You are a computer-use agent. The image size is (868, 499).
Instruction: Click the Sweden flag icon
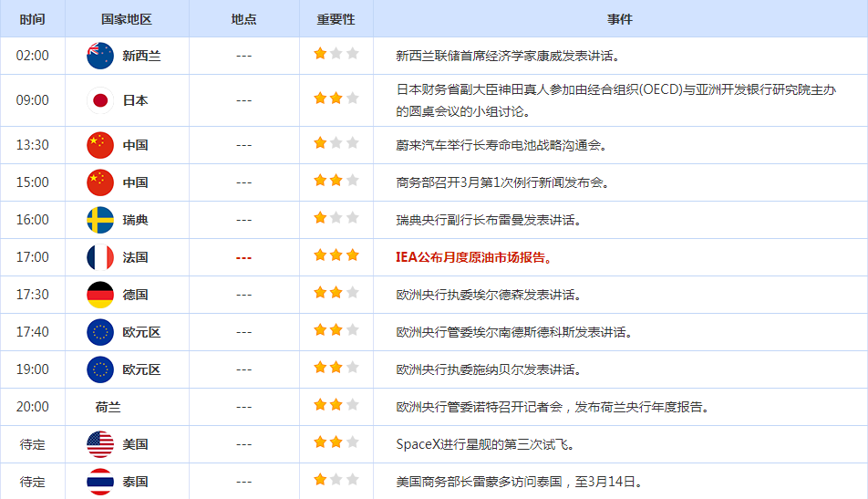100,220
